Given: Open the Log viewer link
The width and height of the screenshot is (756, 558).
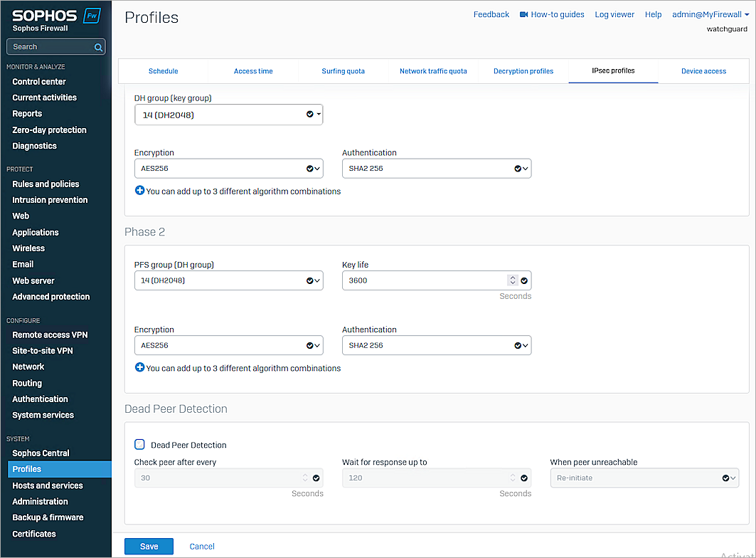Looking at the screenshot, I should tap(614, 14).
